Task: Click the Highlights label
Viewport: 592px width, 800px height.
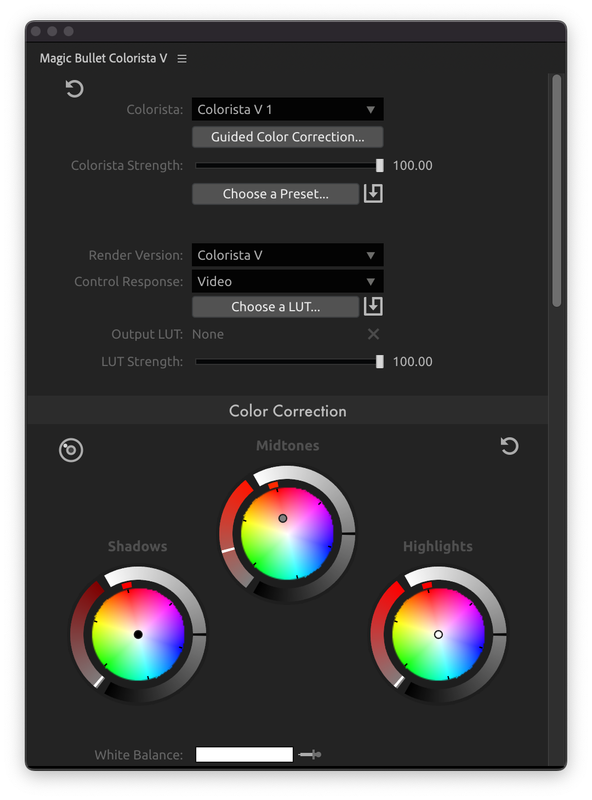Action: (x=438, y=546)
